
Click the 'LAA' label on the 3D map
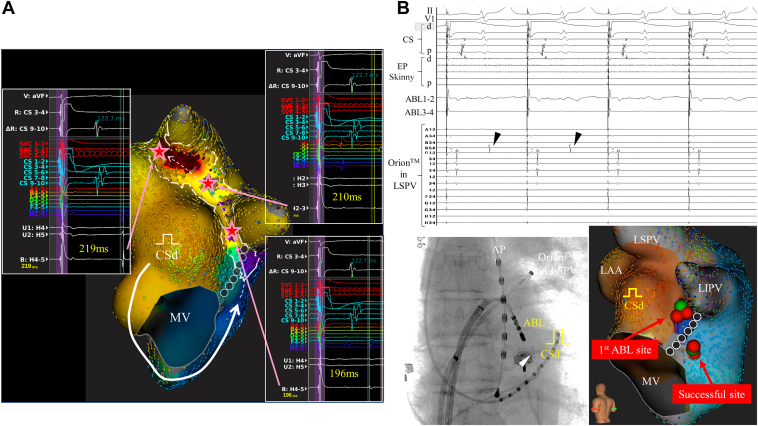point(611,270)
